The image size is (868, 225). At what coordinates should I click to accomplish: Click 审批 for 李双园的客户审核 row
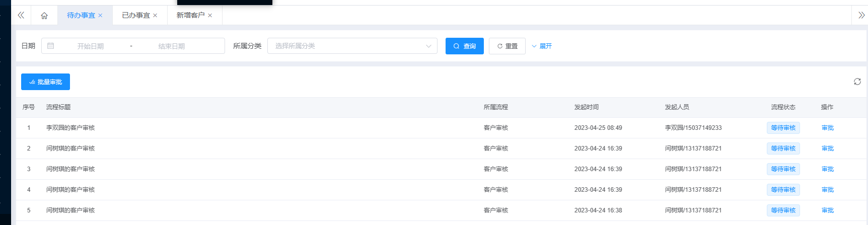pos(827,128)
